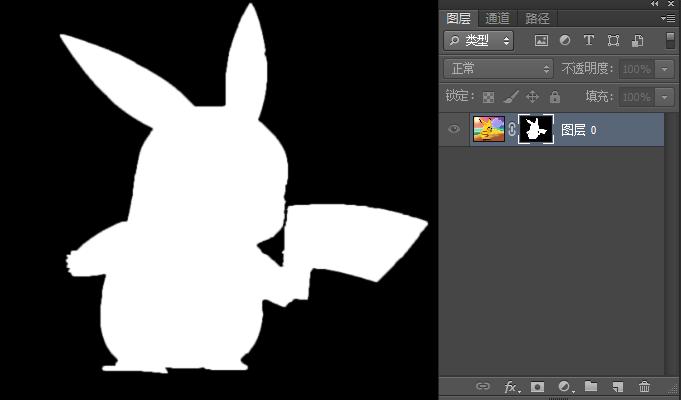Delete layer using the trash icon

click(x=644, y=386)
